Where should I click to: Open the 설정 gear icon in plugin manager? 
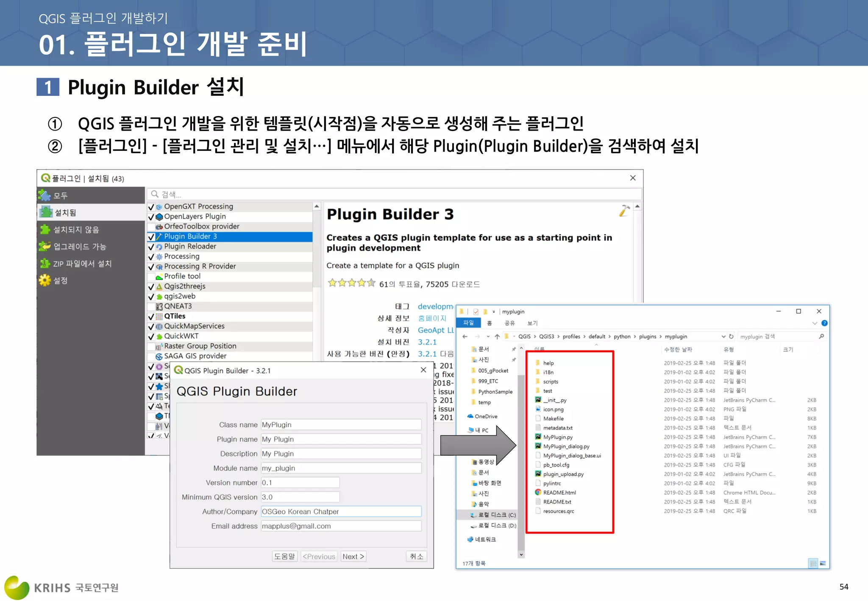[45, 280]
